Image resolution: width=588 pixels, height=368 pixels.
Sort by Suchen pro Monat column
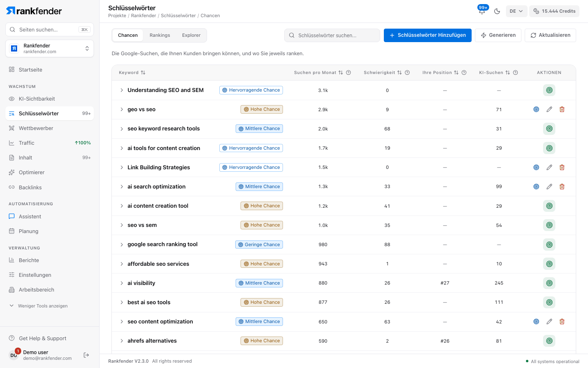(318, 72)
